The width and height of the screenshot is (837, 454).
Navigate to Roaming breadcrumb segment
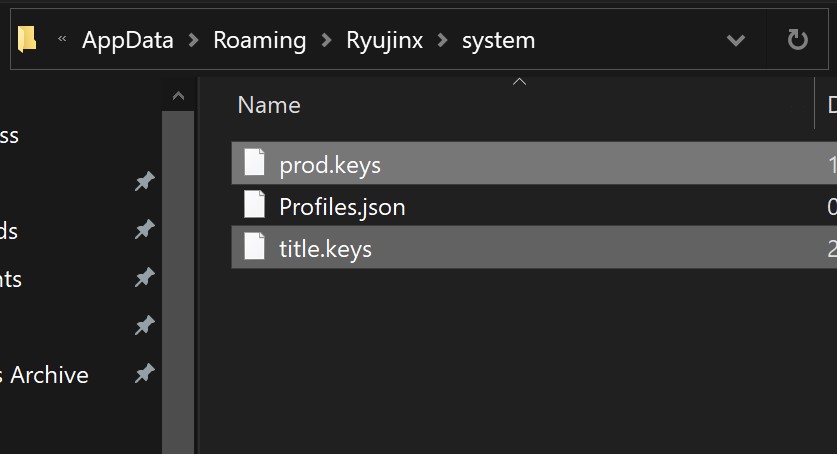point(259,40)
